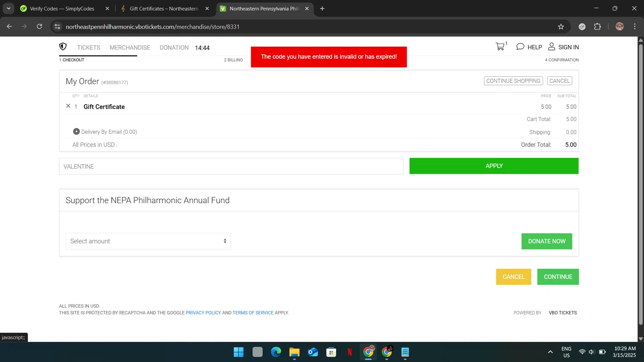Open Wi-Fi network settings in system tray

tap(582, 352)
